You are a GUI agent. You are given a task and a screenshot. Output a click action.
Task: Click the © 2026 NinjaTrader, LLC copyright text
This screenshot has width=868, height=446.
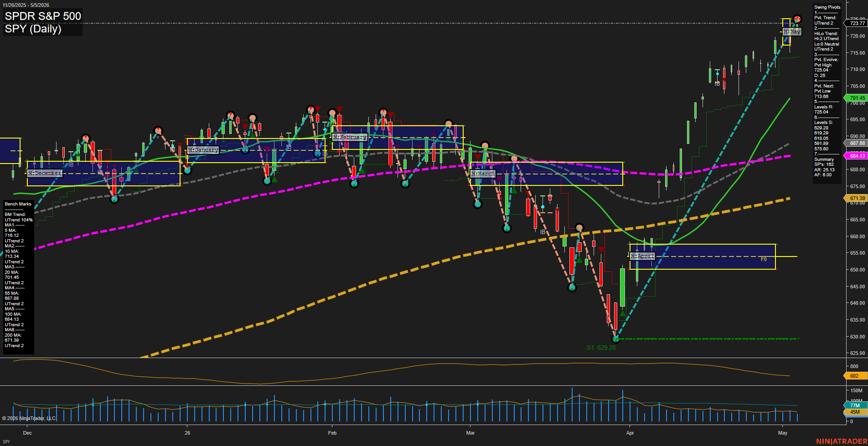(x=29, y=418)
